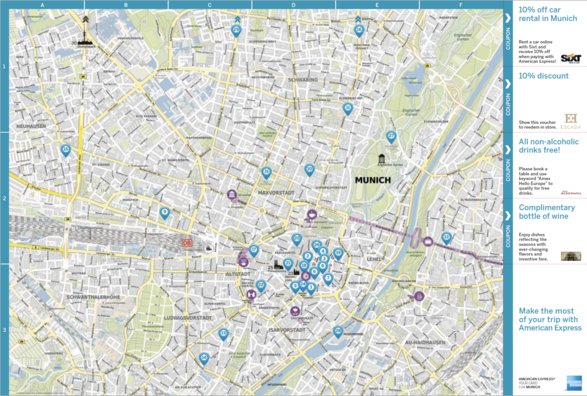Screen dimensions: 587x396
Task: Click the Deutsche Bahn station logo
Action: coord(187,243)
